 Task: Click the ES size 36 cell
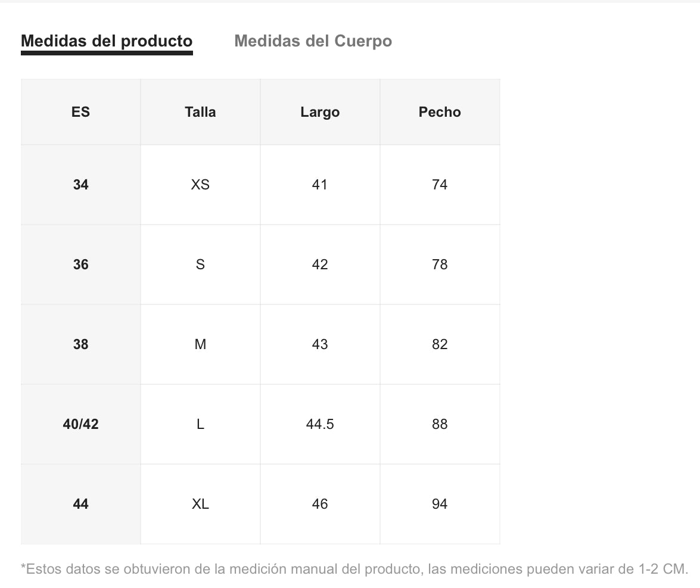(x=80, y=265)
